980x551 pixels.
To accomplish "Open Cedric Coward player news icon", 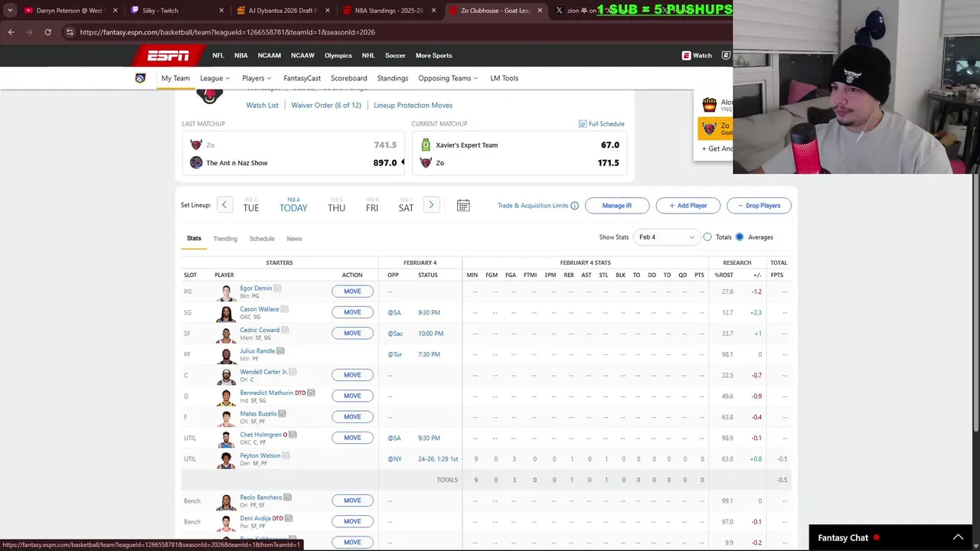I will pyautogui.click(x=285, y=330).
